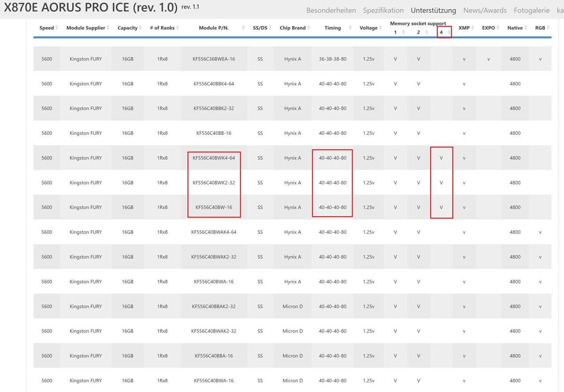Screen dimensions: 564x392
Task: Switch to Spezifikation tab
Action: (x=383, y=10)
